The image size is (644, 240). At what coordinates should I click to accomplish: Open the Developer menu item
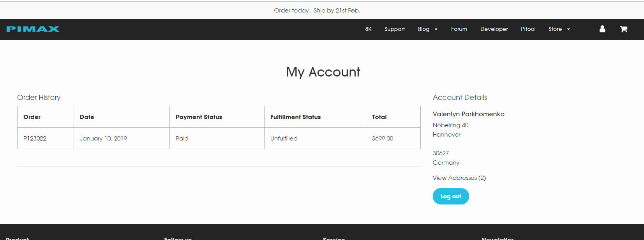click(494, 29)
